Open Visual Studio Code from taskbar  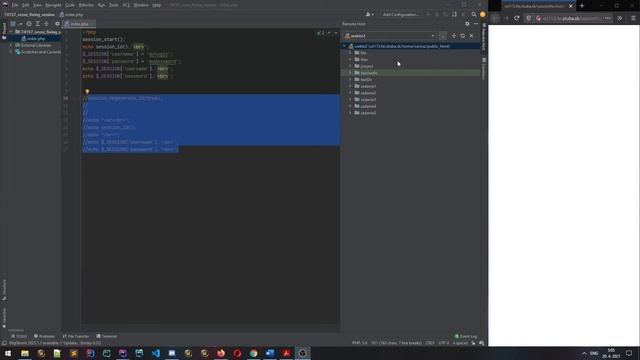(156, 353)
